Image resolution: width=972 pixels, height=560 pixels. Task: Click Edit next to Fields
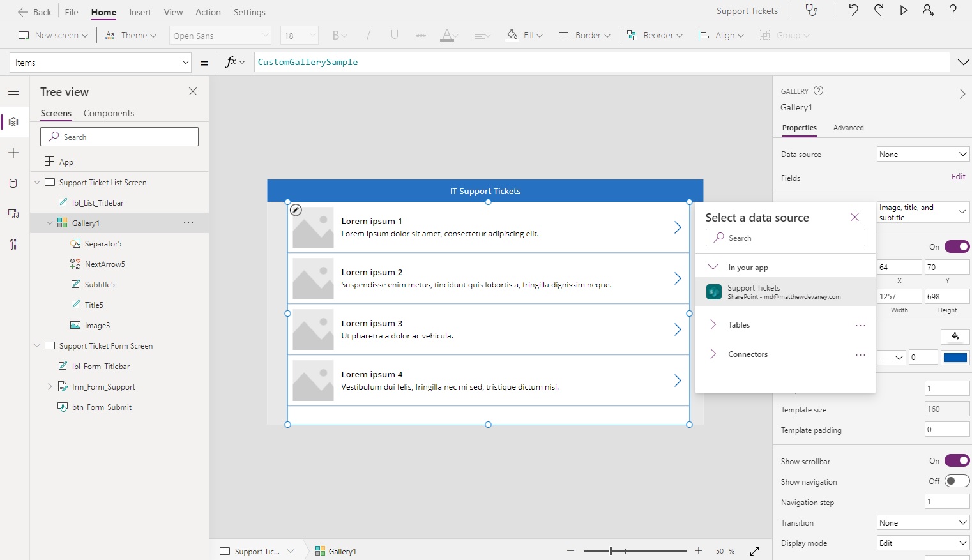(x=958, y=177)
